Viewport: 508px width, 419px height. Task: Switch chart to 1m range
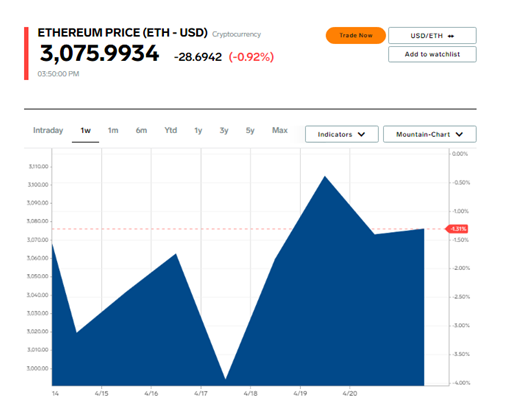[113, 130]
